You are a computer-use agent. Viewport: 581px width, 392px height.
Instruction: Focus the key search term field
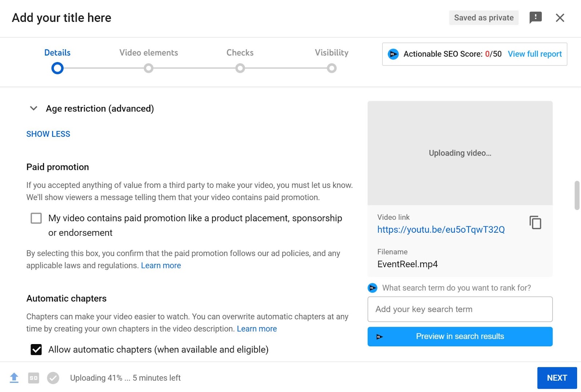pyautogui.click(x=460, y=309)
